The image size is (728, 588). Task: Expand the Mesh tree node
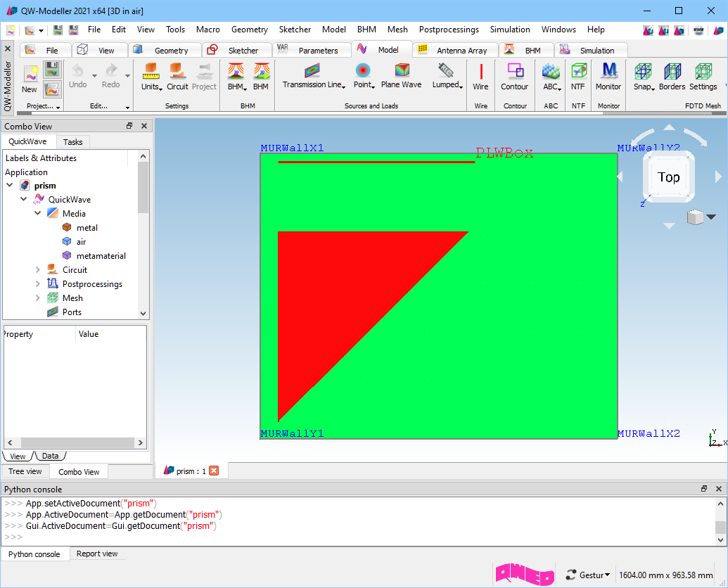pos(38,298)
